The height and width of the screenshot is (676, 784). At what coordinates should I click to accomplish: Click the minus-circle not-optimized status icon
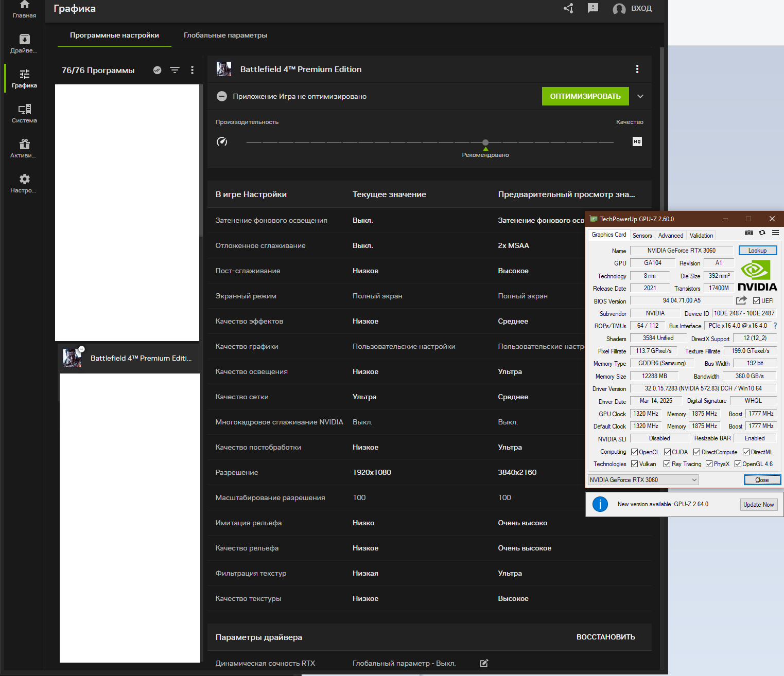coord(222,96)
